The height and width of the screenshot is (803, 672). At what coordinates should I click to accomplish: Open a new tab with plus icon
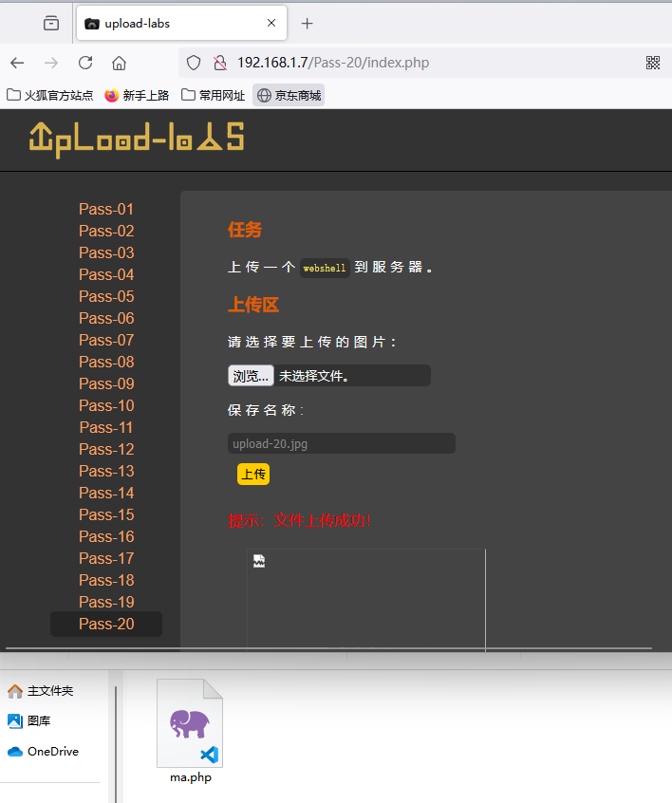click(307, 24)
